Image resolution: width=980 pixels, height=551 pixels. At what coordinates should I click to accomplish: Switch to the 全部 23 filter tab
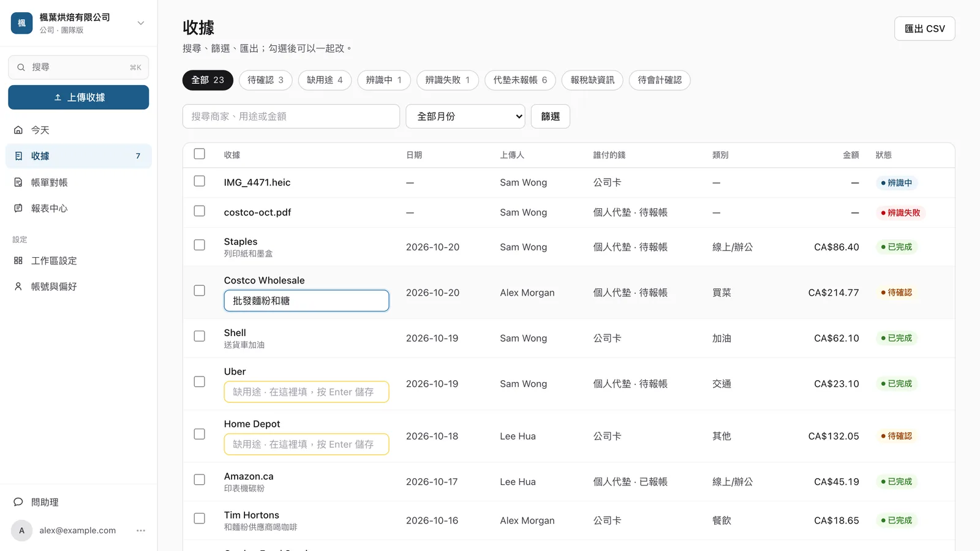click(208, 80)
